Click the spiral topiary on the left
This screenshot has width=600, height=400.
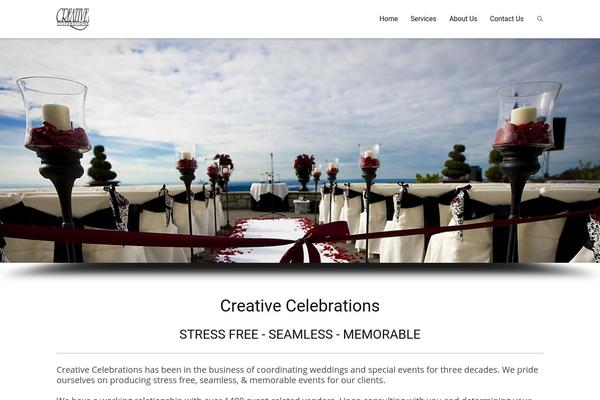pos(101,165)
